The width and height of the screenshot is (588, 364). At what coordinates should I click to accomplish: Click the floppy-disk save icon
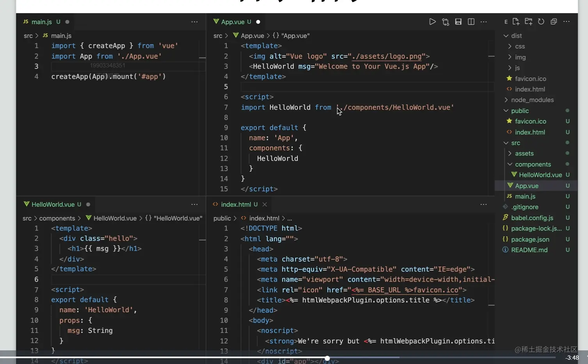click(458, 22)
